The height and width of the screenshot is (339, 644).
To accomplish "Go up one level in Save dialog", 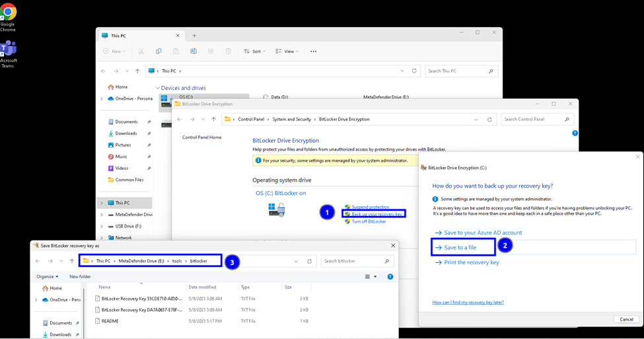I will (72, 261).
